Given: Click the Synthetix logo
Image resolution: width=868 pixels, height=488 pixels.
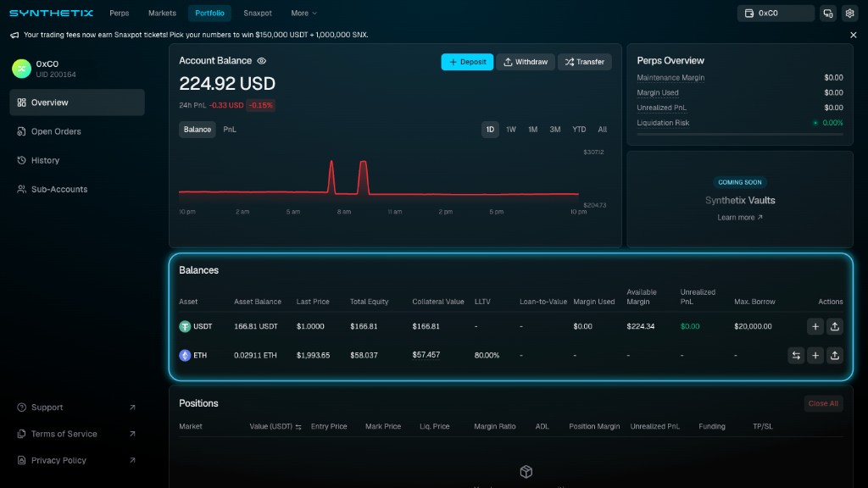Looking at the screenshot, I should (x=51, y=13).
